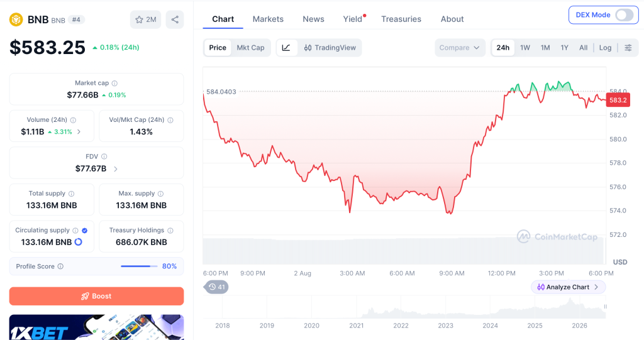Image resolution: width=644 pixels, height=340 pixels.
Task: Open the history events badge showing 41
Action: click(x=216, y=287)
